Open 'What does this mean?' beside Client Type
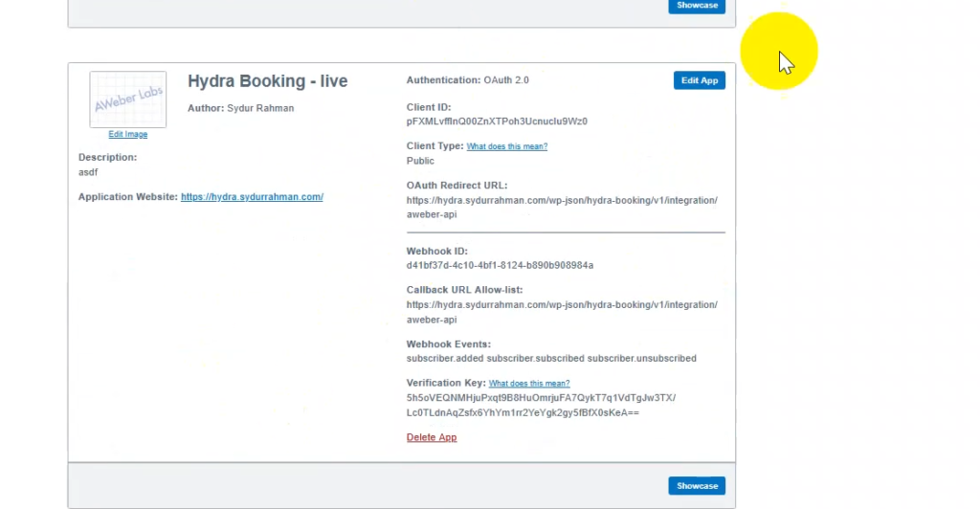Viewport: 980px width, 509px height. 506,146
